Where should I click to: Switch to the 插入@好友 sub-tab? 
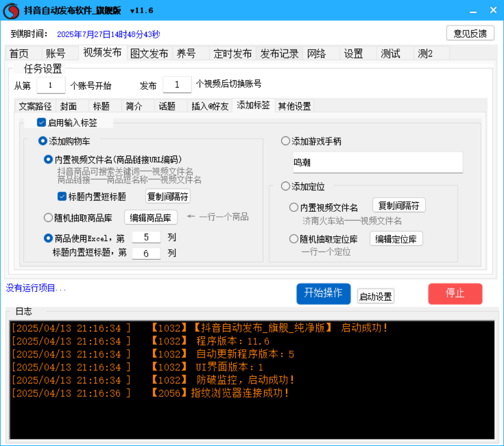point(210,106)
